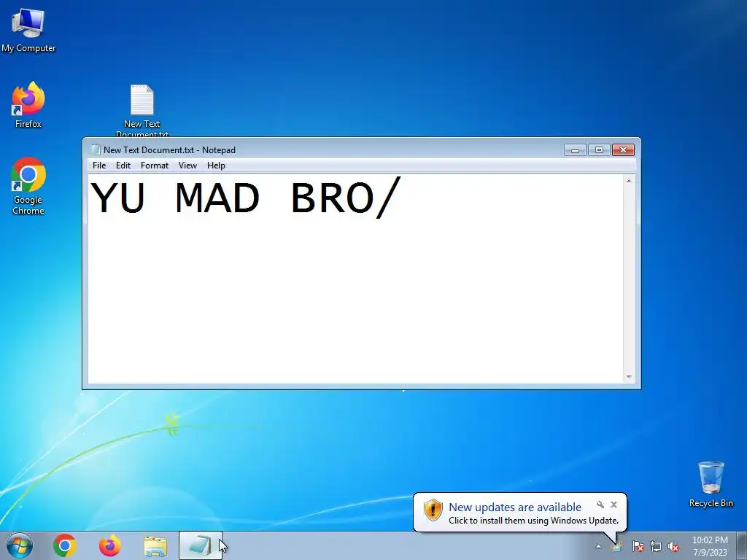Viewport: 747px width, 560px height.
Task: Click the Action Center flag tray icon
Action: [x=638, y=546]
